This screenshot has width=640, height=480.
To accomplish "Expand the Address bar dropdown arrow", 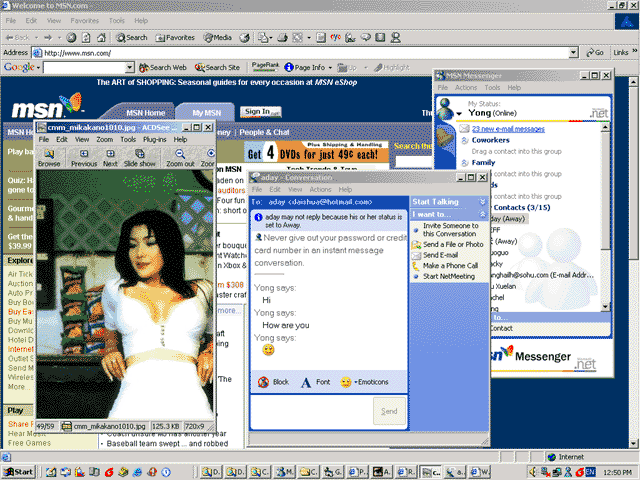I will (573, 53).
